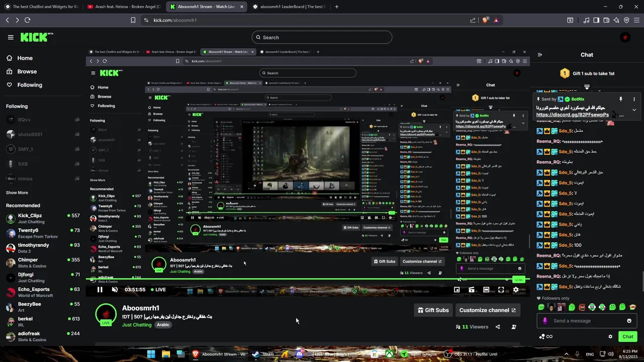Share the stream

pyautogui.click(x=498, y=327)
